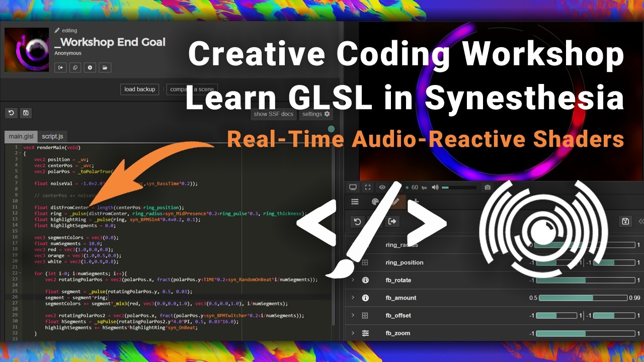Toggle the eye preview visibility icon
Image resolution: width=644 pixels, height=362 pixels.
click(382, 188)
